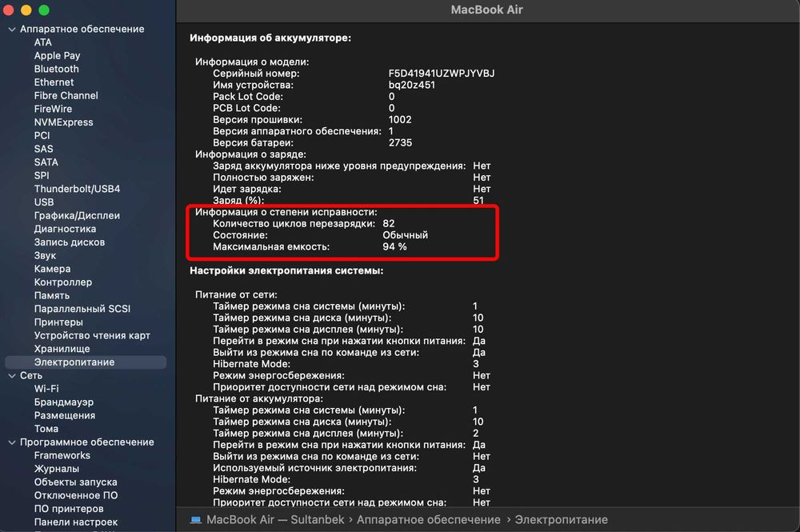
Task: Select ATA in the sidebar
Action: tap(43, 42)
